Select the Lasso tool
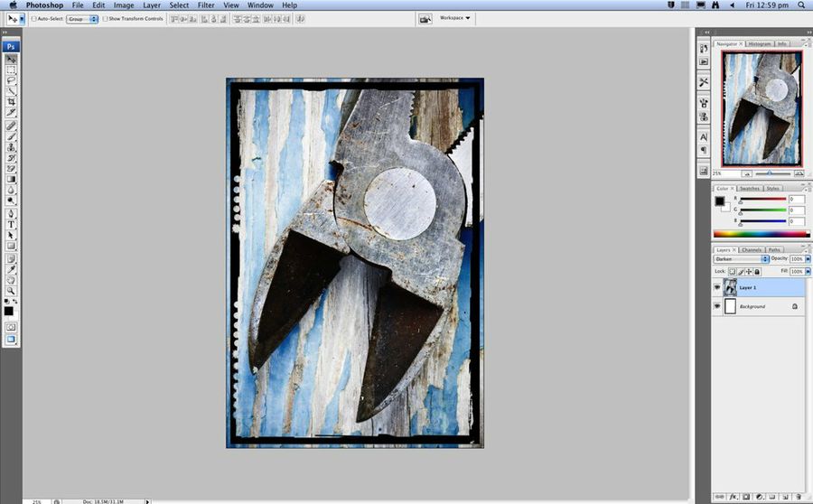 click(x=11, y=80)
